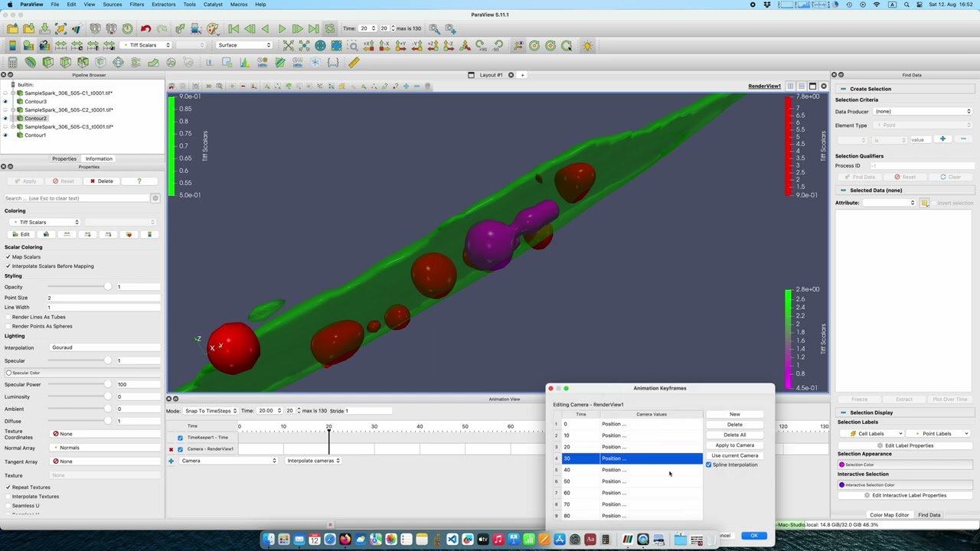Open the Sources menu
Viewport: 980px width, 551px height.
tap(112, 5)
